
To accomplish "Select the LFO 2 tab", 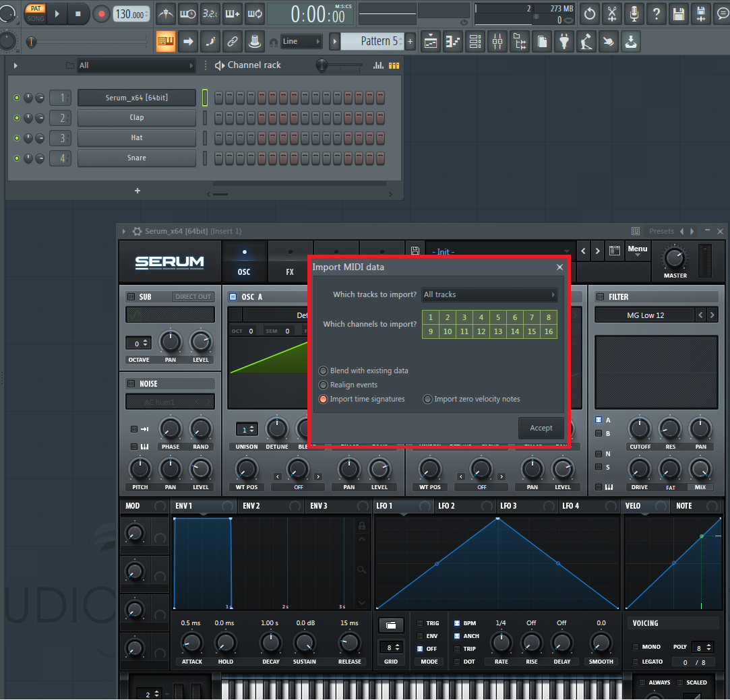I will 446,506.
